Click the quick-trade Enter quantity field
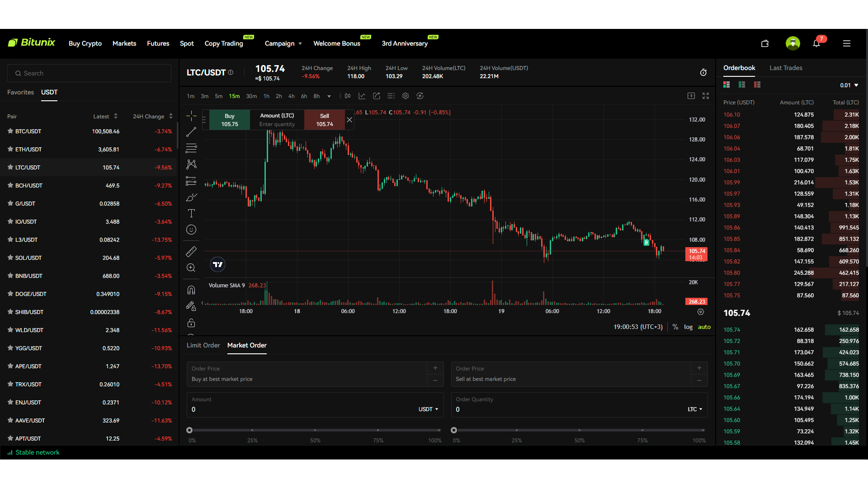This screenshot has height=488, width=868. 277,124
